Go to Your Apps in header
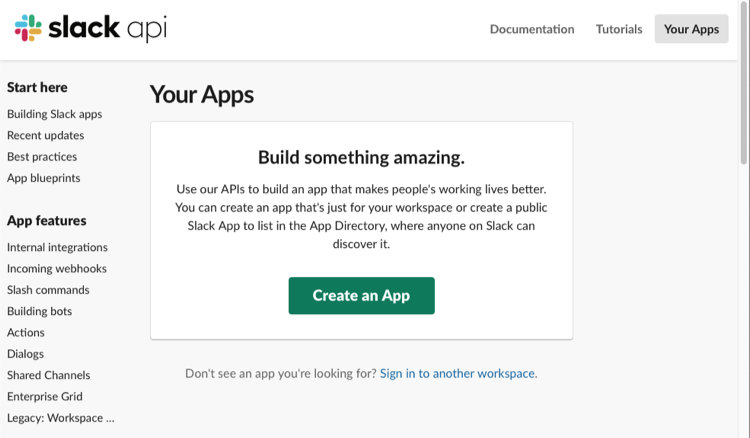Viewport: 750px width, 438px height. (691, 29)
